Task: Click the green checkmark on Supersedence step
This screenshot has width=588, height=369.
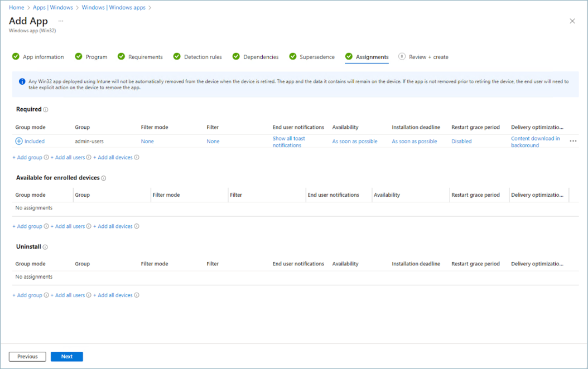Action: [x=292, y=56]
